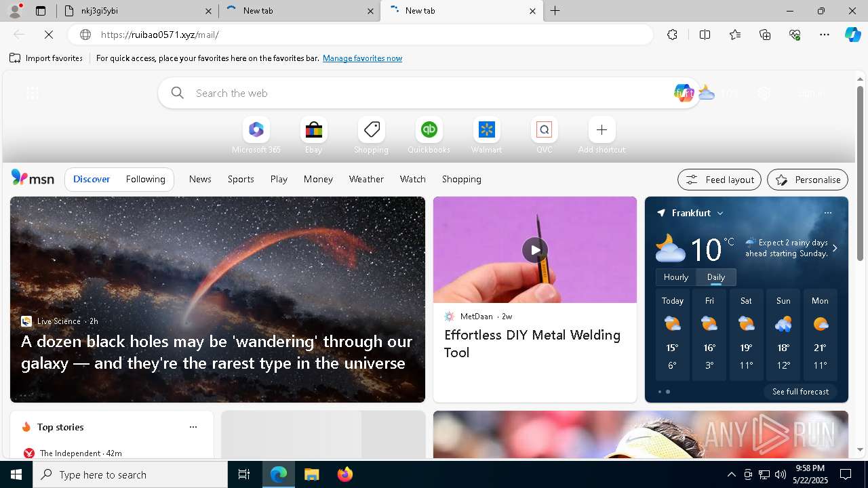Screen dimensions: 868x488
Task: Open the new tab page settings gear
Action: (x=764, y=94)
